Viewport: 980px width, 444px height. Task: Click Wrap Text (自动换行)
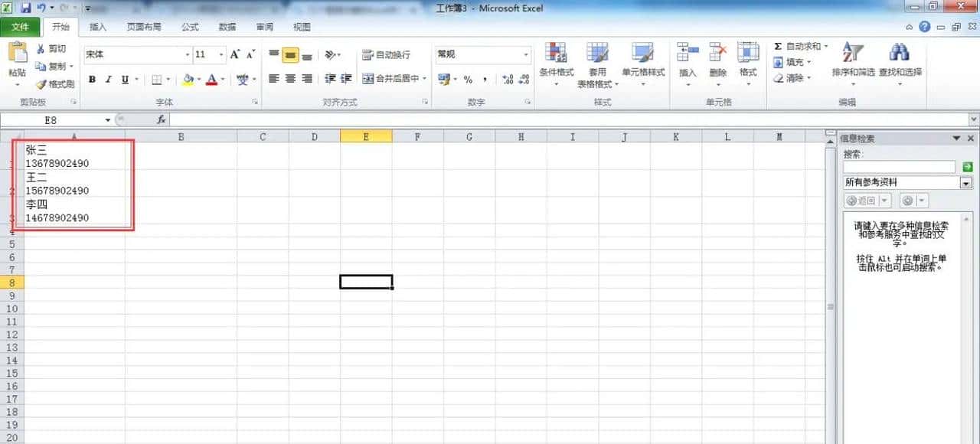(387, 55)
